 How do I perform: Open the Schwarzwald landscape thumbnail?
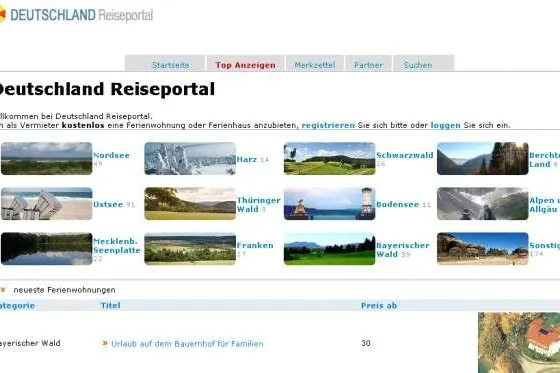[330, 158]
